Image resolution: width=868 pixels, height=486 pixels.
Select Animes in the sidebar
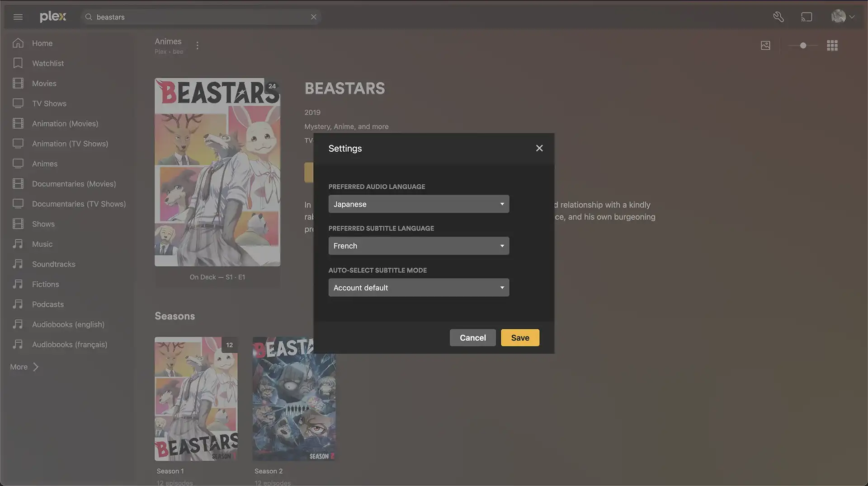[44, 164]
